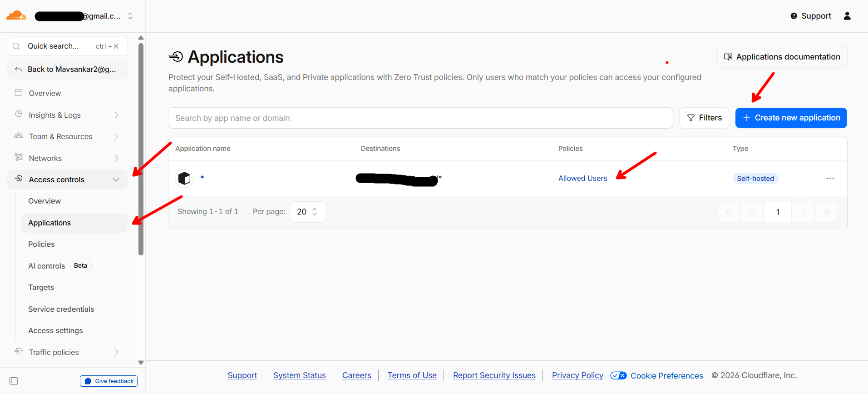
Task: Click the Destinations column header
Action: click(380, 149)
